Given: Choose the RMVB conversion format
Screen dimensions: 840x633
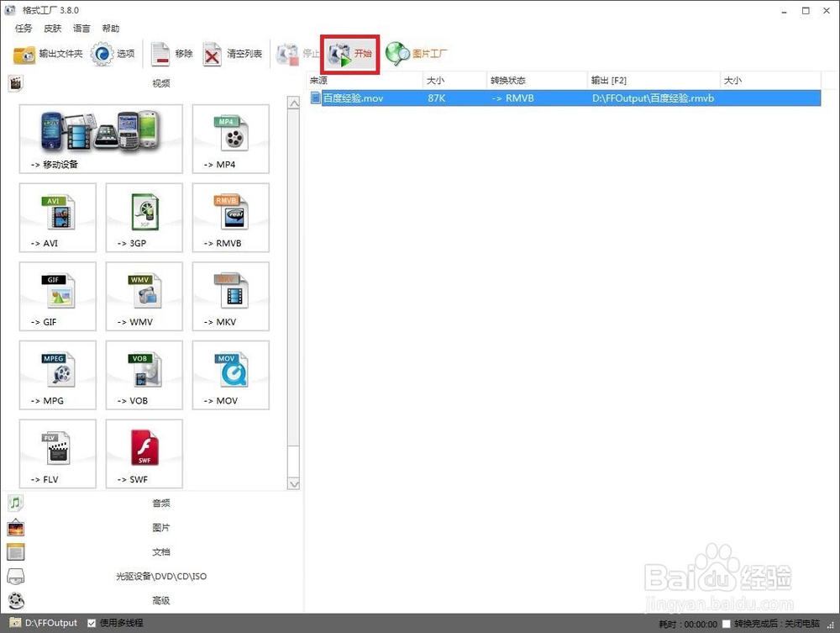Looking at the screenshot, I should (x=231, y=218).
